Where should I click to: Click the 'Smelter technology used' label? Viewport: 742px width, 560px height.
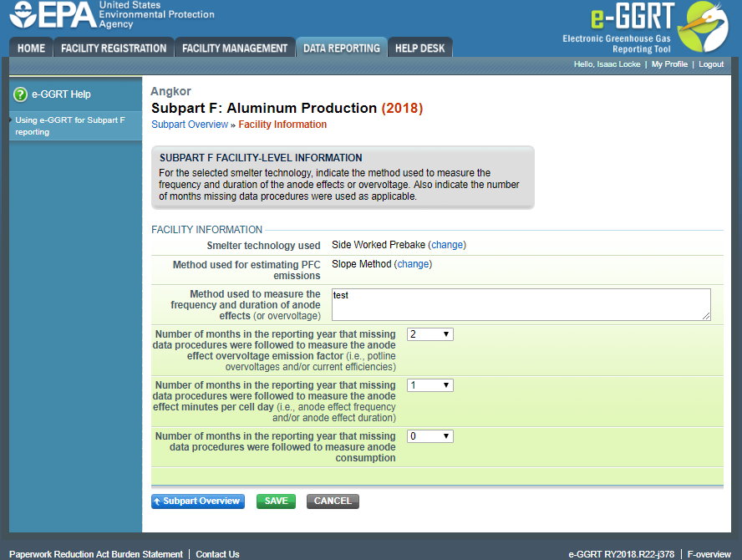pyautogui.click(x=263, y=246)
